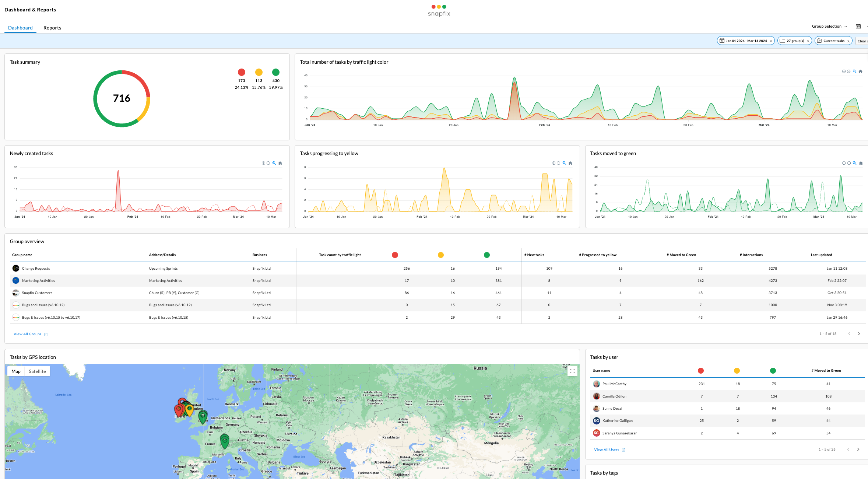868x479 pixels.
Task: Expand the GPS map to fullscreen
Action: point(572,371)
